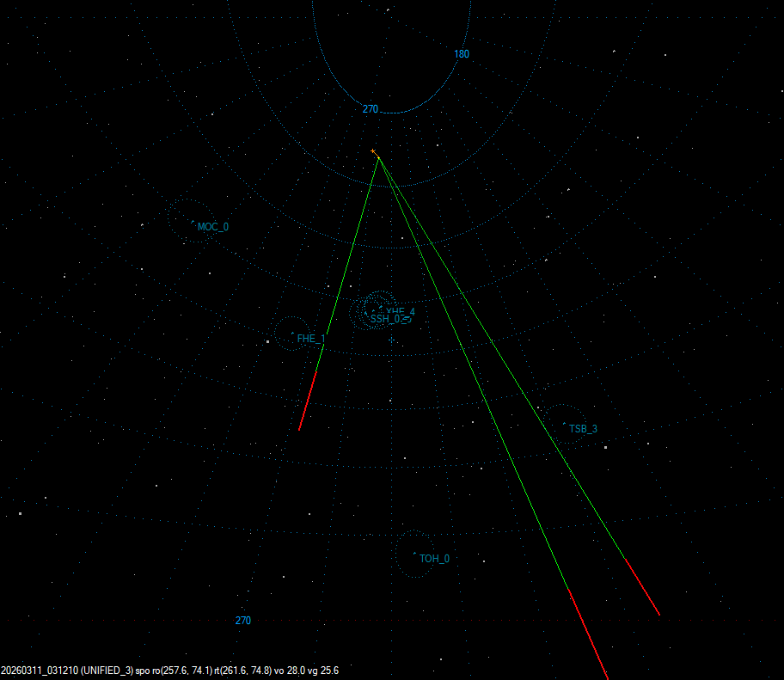Click the 270 label on the inner ellipse
The image size is (784, 680).
coord(370,109)
